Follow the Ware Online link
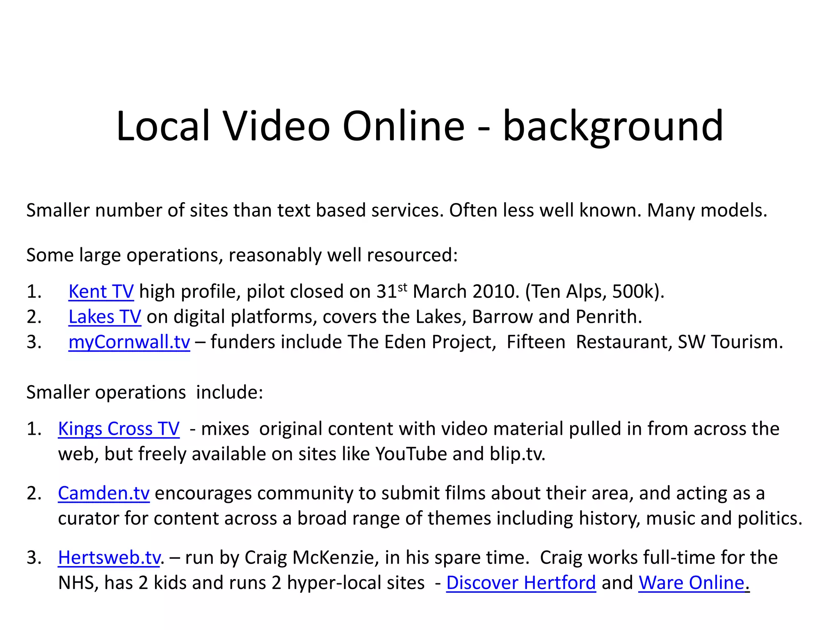 691,583
